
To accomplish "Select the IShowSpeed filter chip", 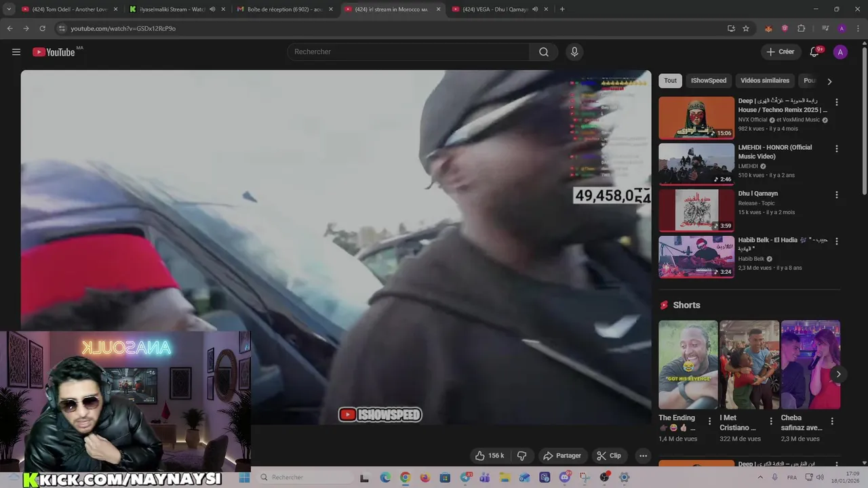I will 709,81.
